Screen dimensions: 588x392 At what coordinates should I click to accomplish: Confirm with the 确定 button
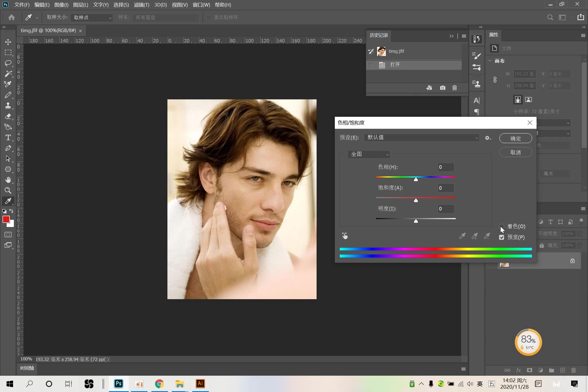[515, 138]
